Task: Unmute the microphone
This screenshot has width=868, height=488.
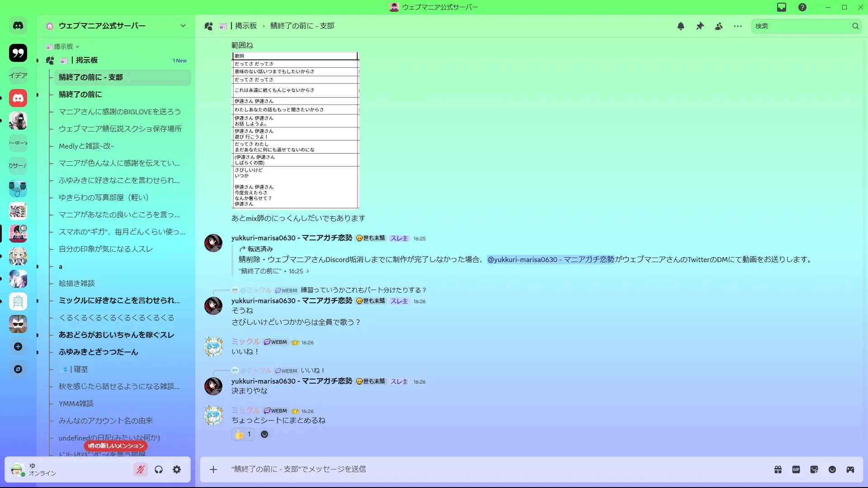Action: 141,469
